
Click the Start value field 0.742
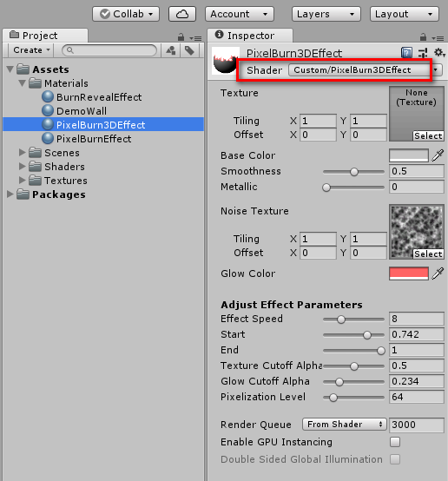[x=417, y=334]
